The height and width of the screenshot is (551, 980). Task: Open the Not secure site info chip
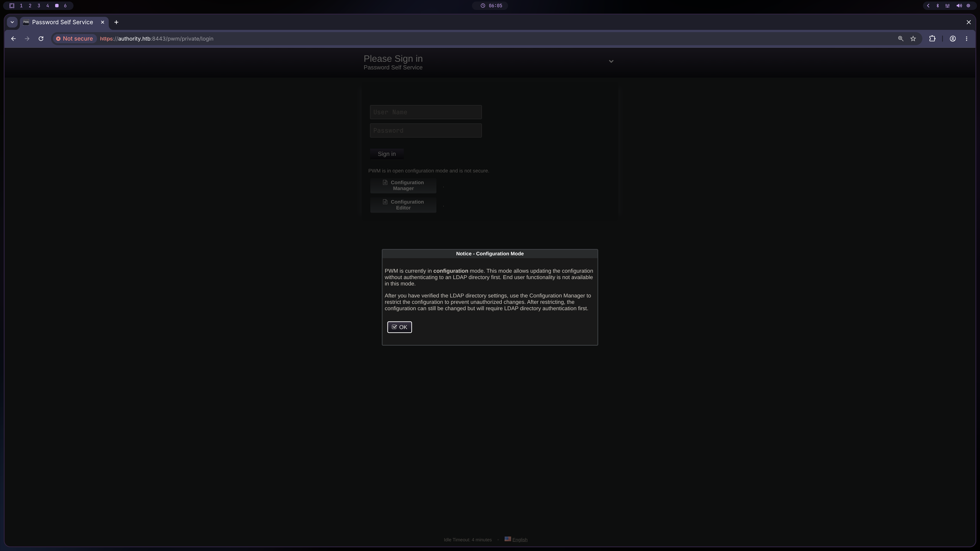point(74,39)
